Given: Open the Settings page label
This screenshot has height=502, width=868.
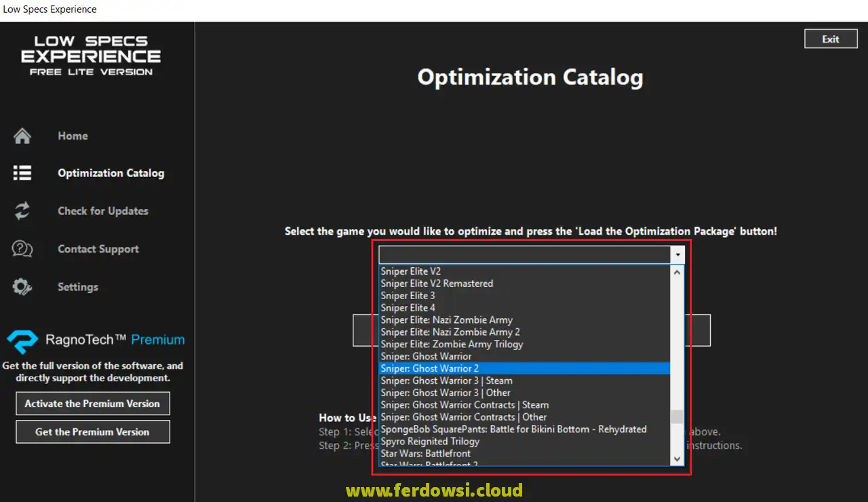Looking at the screenshot, I should (78, 287).
